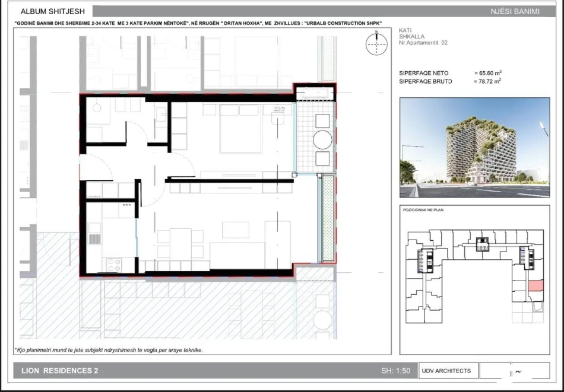Screen dimensions: 564x392
Task: Select the central elevator core in the position plan
Action: click(482, 244)
